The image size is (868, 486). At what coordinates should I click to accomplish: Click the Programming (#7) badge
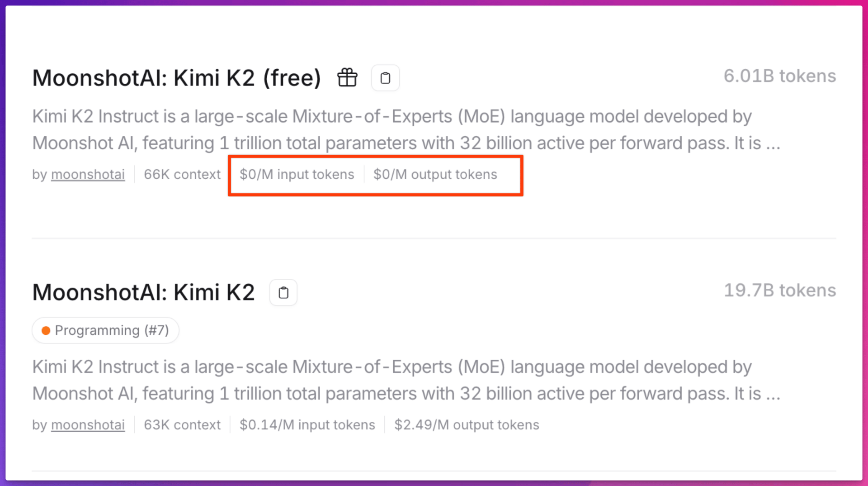[105, 330]
